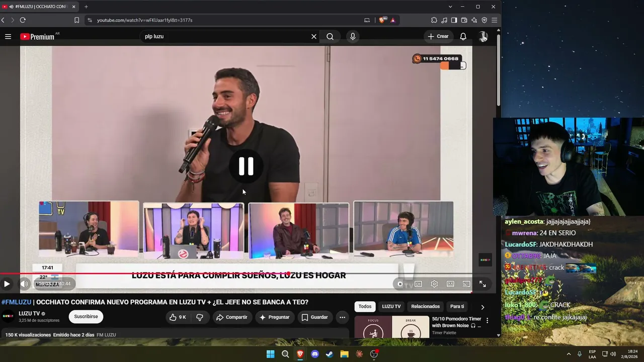Toggle autoplay switch in player controls
Viewport: 644px width, 362px height.
(x=400, y=284)
